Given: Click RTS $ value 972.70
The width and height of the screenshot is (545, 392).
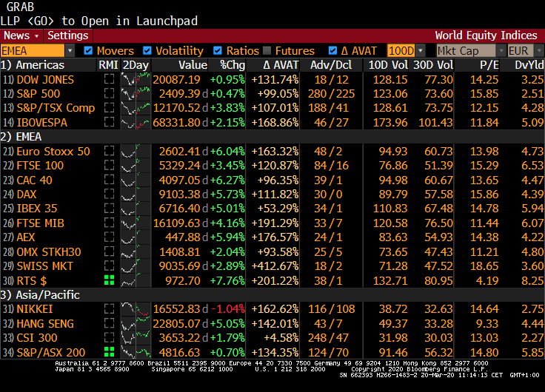Looking at the screenshot, I should [183, 280].
